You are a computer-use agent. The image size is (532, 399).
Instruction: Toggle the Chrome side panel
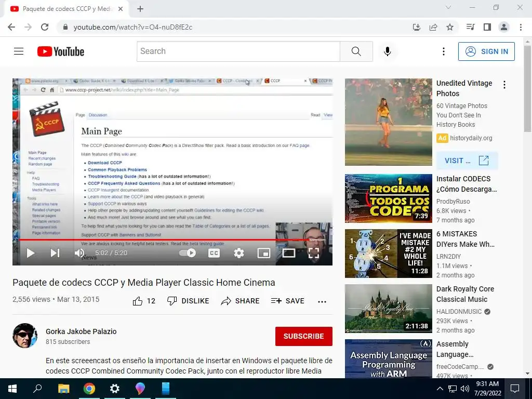487,27
